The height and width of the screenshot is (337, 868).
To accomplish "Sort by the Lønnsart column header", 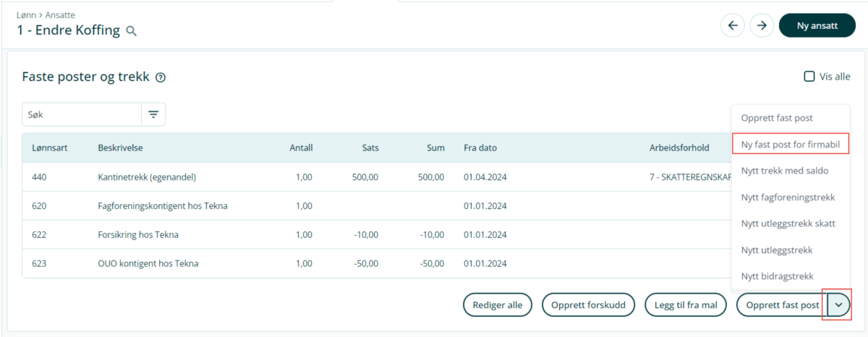I will [49, 148].
